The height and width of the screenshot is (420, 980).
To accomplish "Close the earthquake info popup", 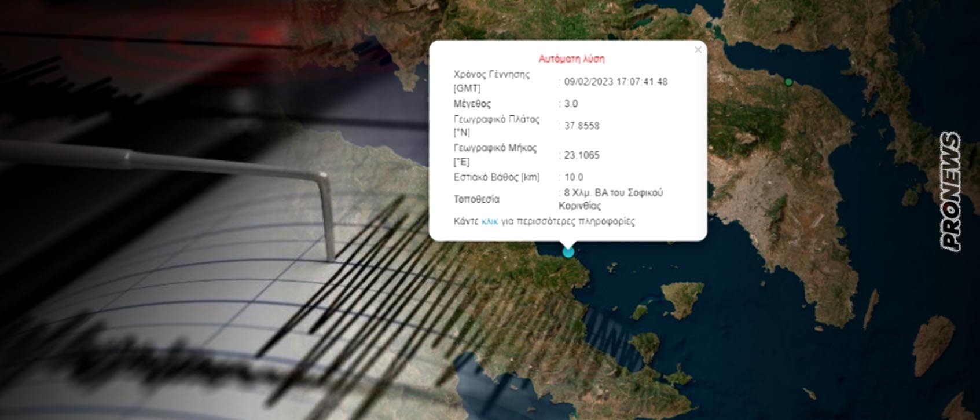I will [698, 50].
